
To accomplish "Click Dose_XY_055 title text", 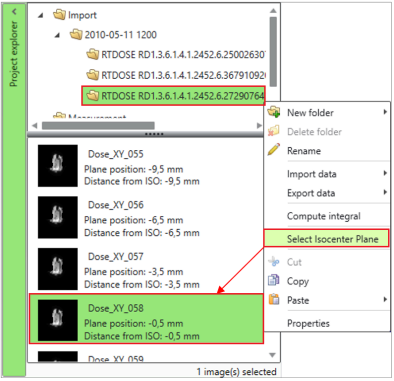I will click(x=116, y=154).
